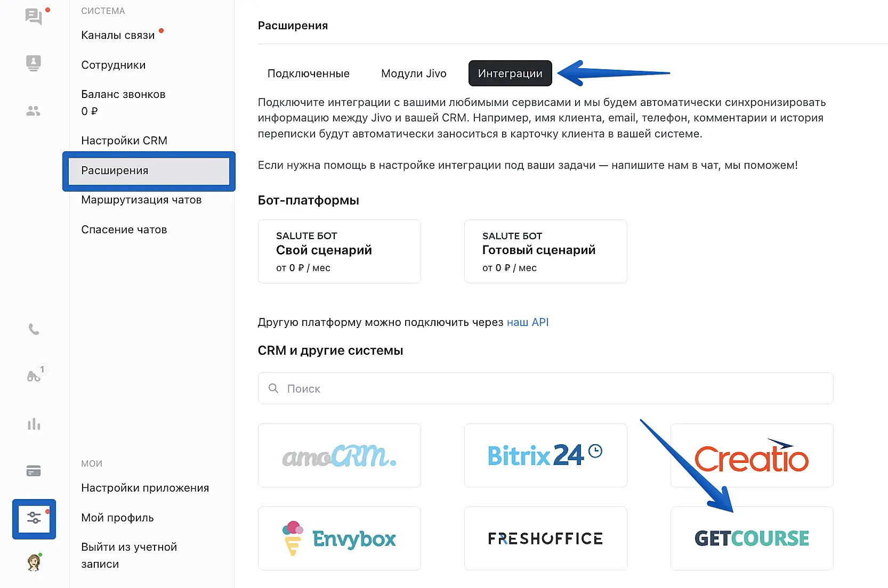This screenshot has height=588, width=888.
Task: Open the contacts card icon in sidebar
Action: point(34,63)
